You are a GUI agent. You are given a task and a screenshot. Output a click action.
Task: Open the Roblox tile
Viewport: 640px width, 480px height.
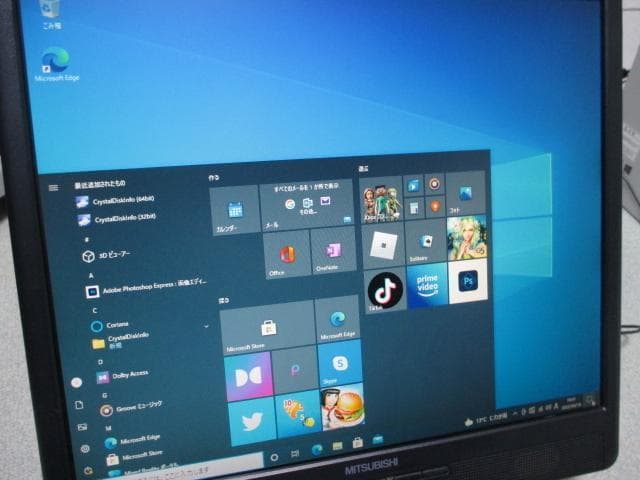(383, 246)
